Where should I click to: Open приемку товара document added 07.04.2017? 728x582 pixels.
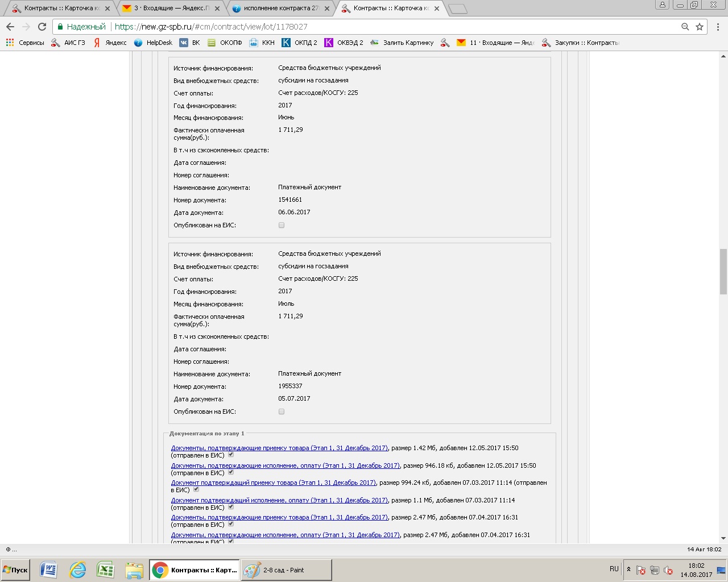pos(279,517)
